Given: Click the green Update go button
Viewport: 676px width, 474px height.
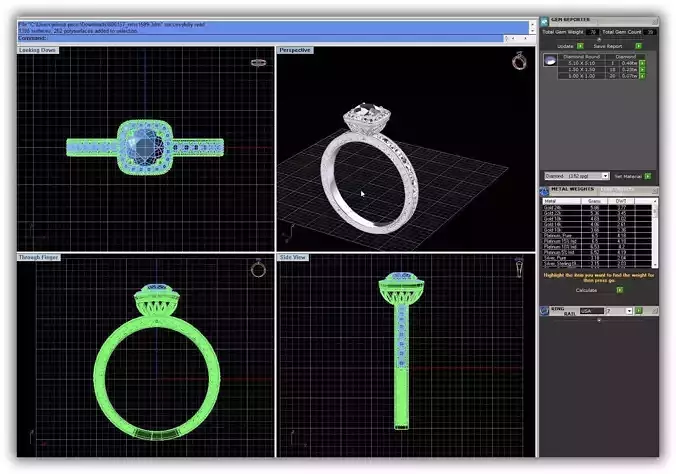Looking at the screenshot, I should tap(580, 46).
